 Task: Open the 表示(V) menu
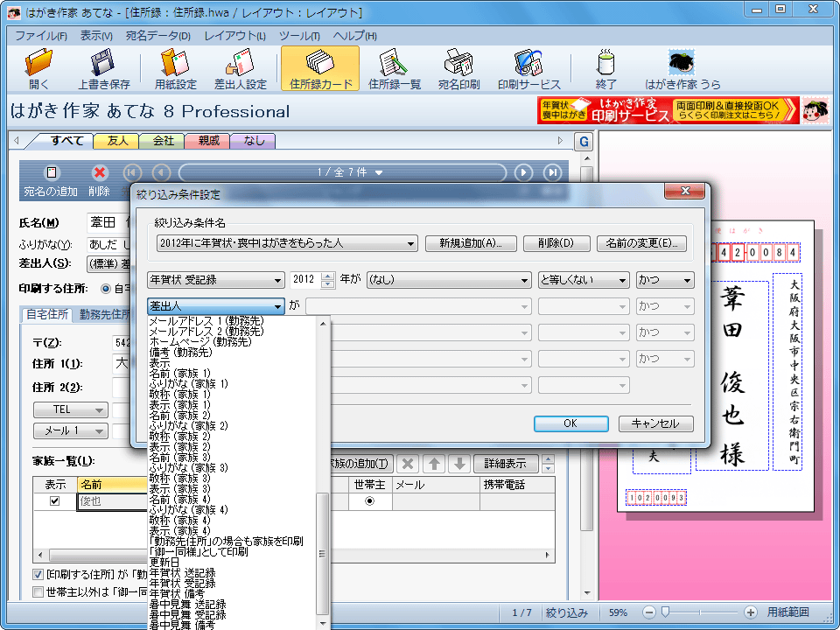pyautogui.click(x=96, y=36)
